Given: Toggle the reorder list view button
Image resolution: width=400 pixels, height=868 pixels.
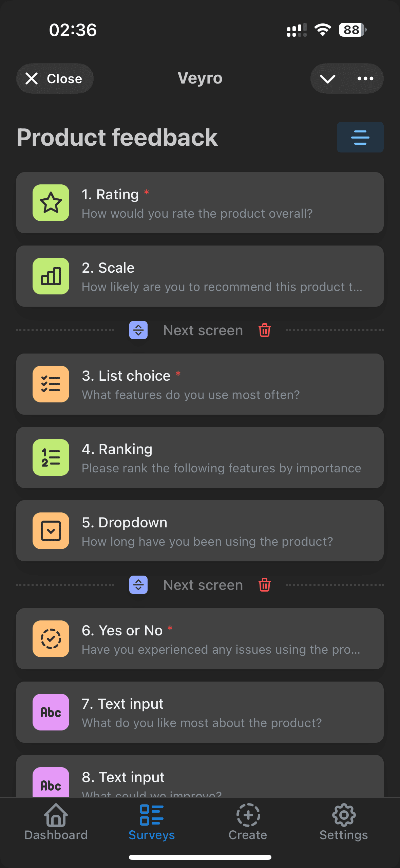Looking at the screenshot, I should tap(360, 137).
